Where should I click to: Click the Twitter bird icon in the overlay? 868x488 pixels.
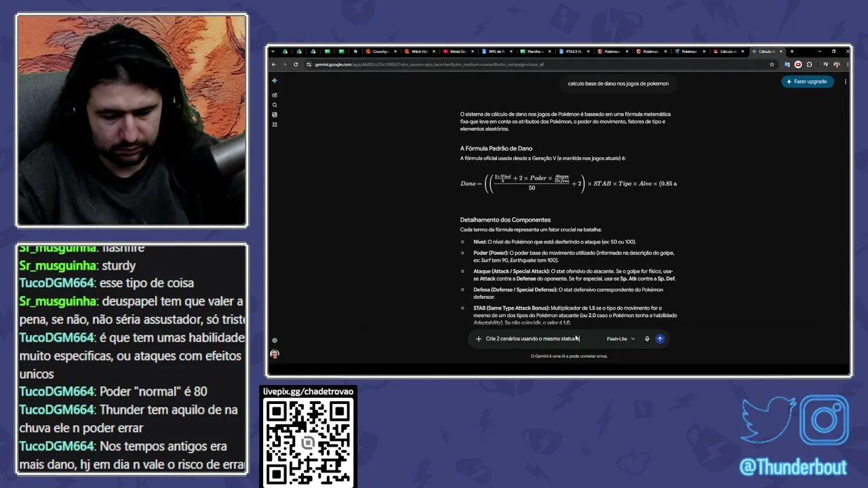click(768, 420)
